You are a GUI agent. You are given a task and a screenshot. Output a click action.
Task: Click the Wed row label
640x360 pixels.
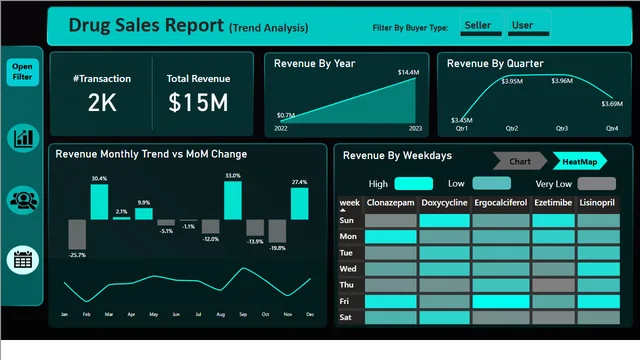pos(348,269)
